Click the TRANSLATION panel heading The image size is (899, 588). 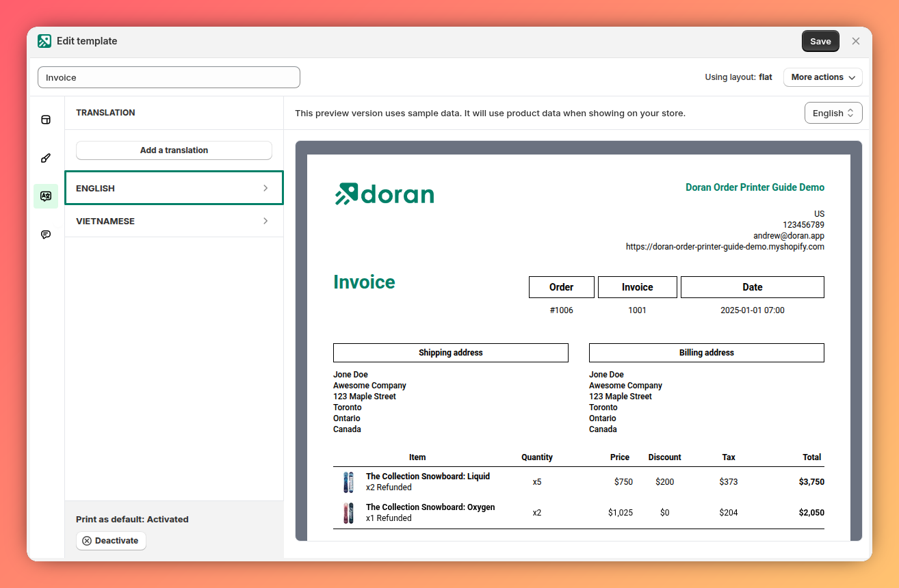click(x=105, y=113)
